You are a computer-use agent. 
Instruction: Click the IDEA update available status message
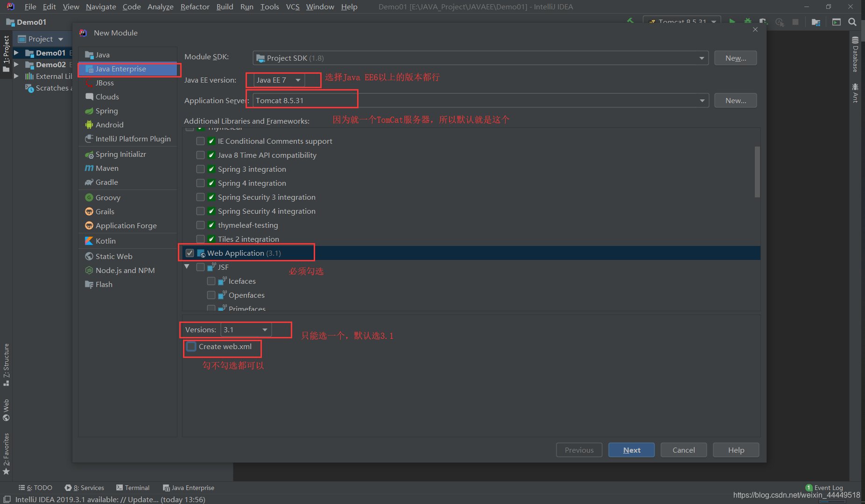click(x=110, y=499)
